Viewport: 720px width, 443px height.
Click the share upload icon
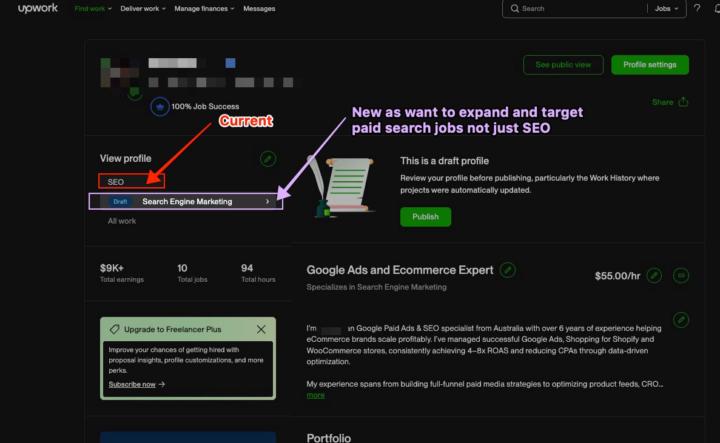pyautogui.click(x=683, y=101)
